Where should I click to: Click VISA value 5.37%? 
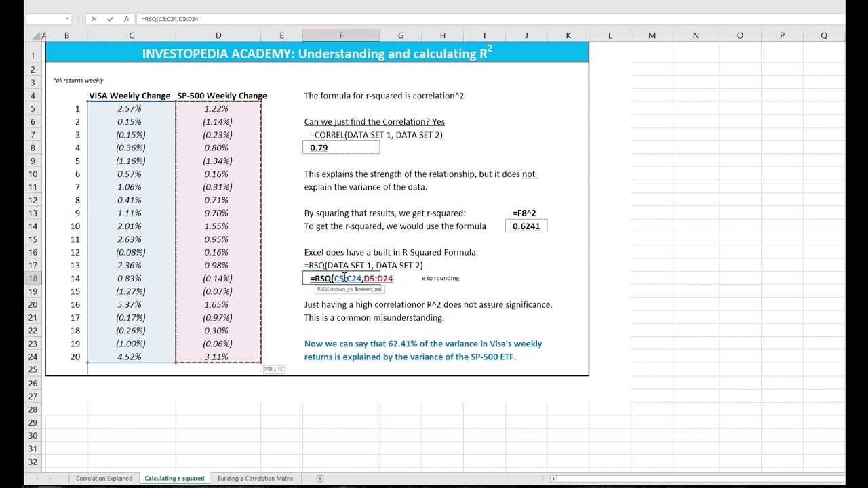(x=130, y=304)
